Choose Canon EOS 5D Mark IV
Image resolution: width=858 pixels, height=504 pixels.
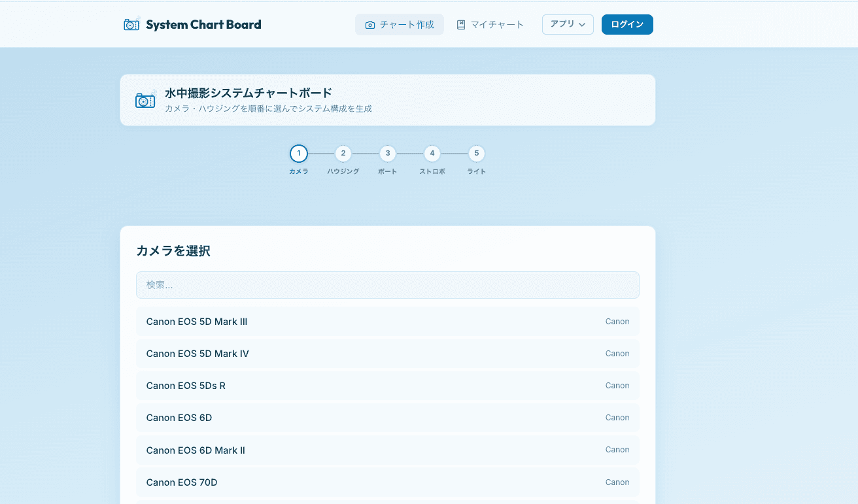pos(388,354)
